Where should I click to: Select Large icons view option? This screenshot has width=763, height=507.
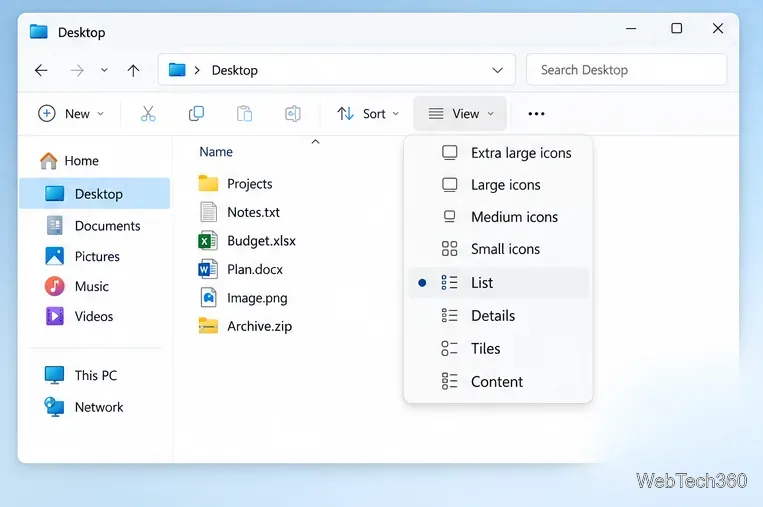point(498,185)
